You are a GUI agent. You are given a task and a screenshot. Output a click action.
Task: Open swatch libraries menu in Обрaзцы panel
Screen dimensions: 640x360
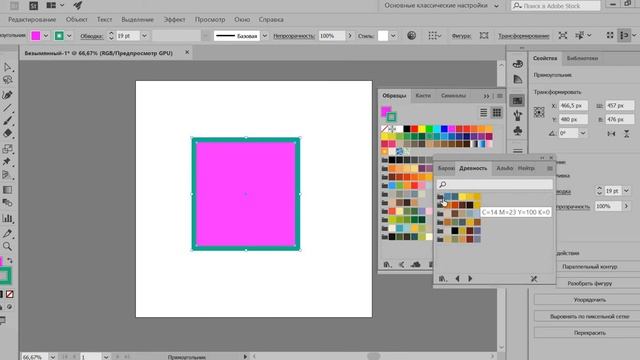tap(387, 264)
